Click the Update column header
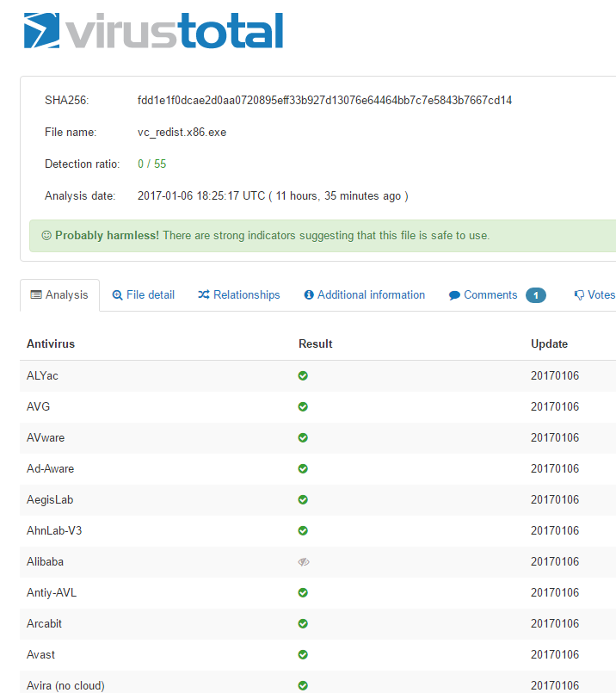 549,343
